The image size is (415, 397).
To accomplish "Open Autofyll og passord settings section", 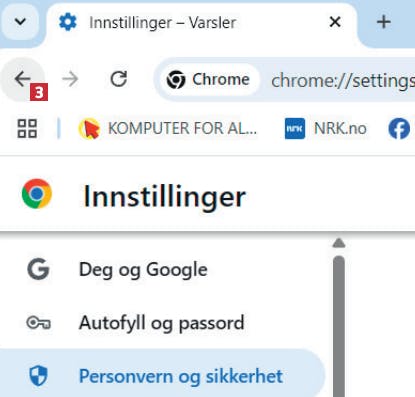I will click(x=162, y=323).
